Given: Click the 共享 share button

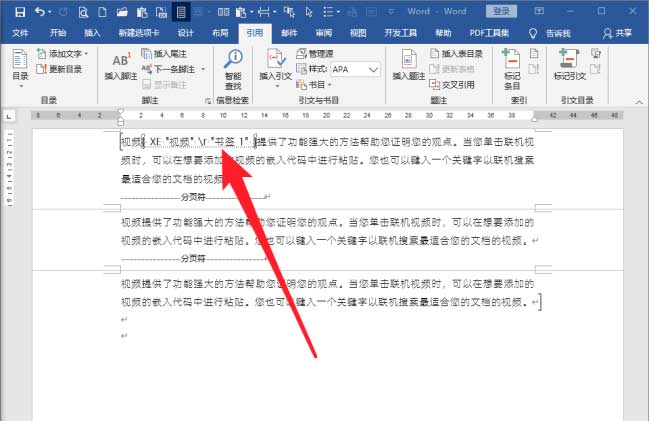Looking at the screenshot, I should pyautogui.click(x=617, y=34).
